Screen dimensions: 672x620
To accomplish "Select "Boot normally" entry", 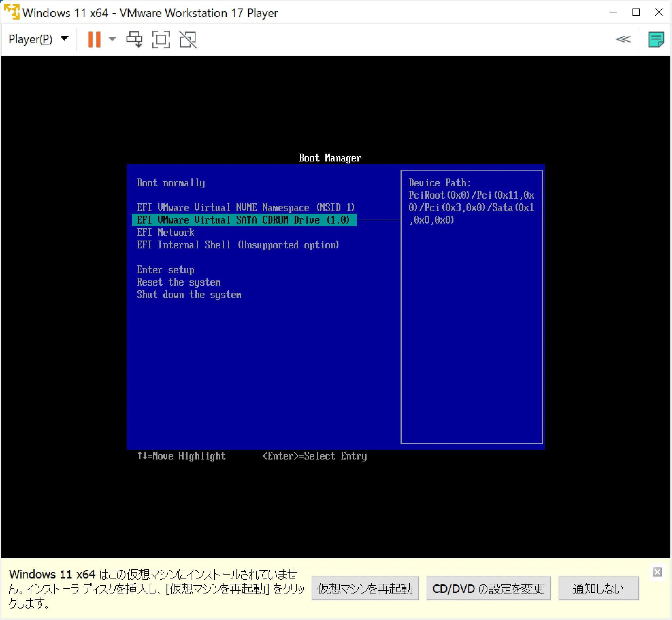I will click(x=171, y=183).
